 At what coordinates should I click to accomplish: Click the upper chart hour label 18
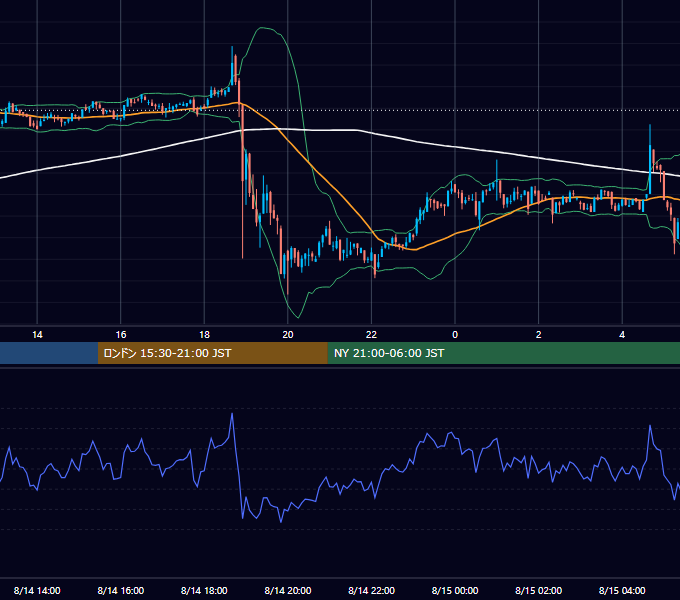point(204,335)
